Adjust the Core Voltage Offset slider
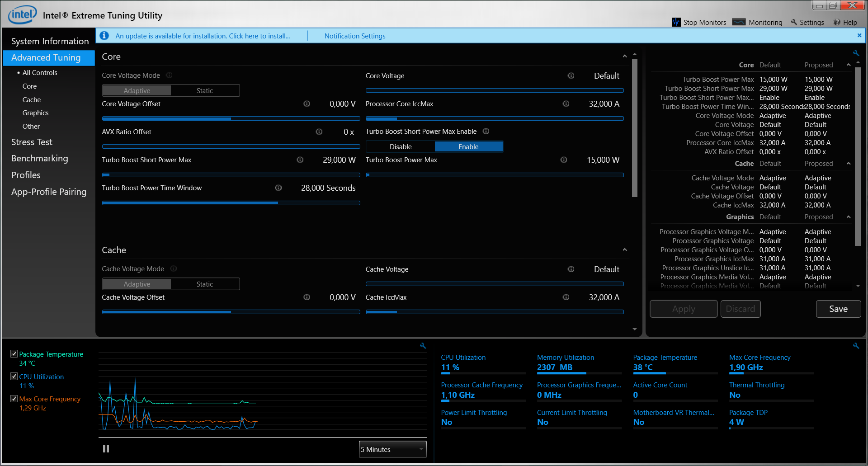Image resolution: width=868 pixels, height=466 pixels. click(x=231, y=118)
